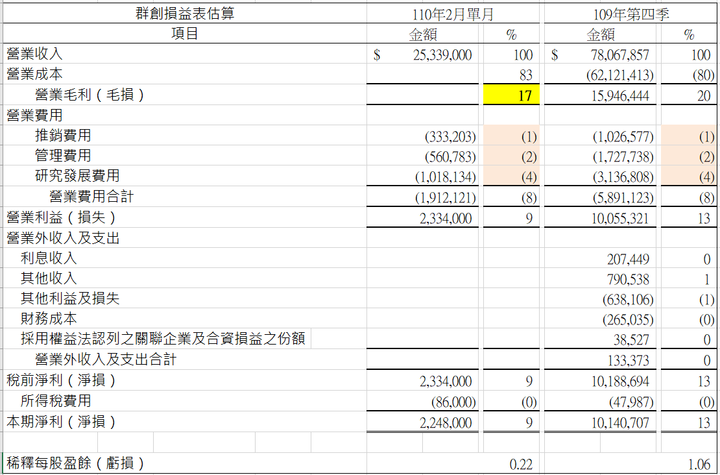
Task: Select the 其他利益及損失 row label
Action: [x=70, y=298]
